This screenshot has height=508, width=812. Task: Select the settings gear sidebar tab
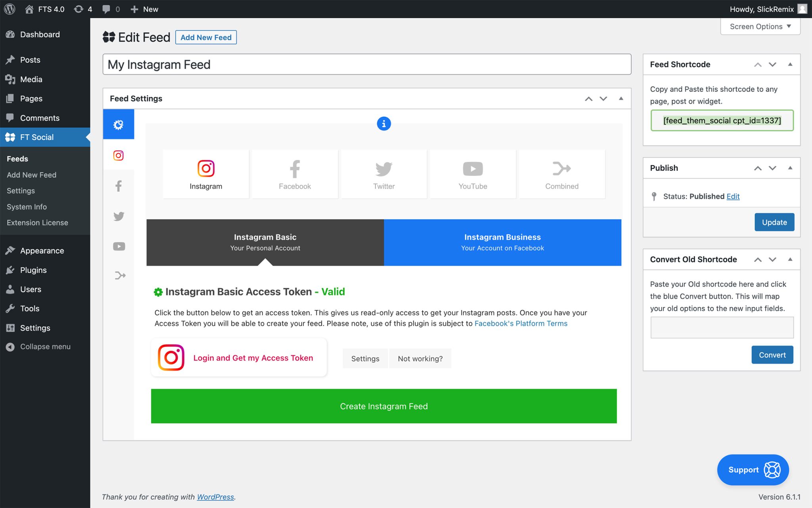coord(119,125)
